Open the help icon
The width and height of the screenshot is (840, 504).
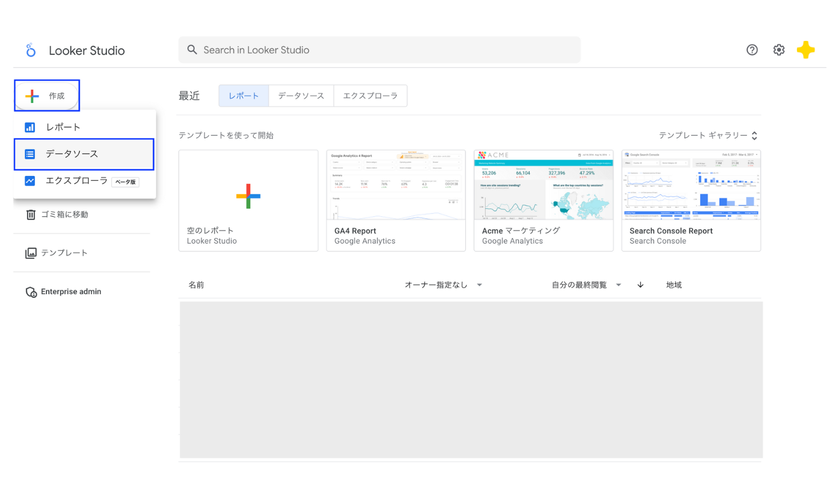pos(752,50)
